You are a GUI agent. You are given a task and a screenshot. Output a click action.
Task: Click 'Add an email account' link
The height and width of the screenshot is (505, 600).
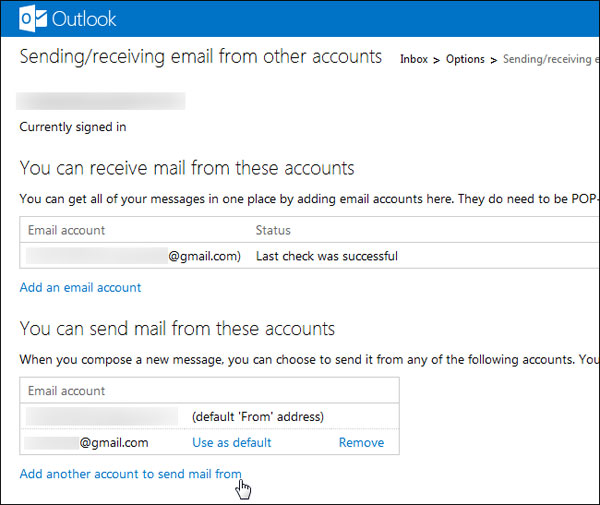tap(80, 287)
